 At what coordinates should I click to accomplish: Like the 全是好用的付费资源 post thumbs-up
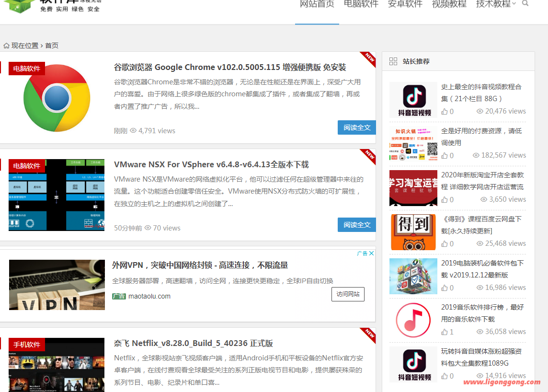coord(445,156)
